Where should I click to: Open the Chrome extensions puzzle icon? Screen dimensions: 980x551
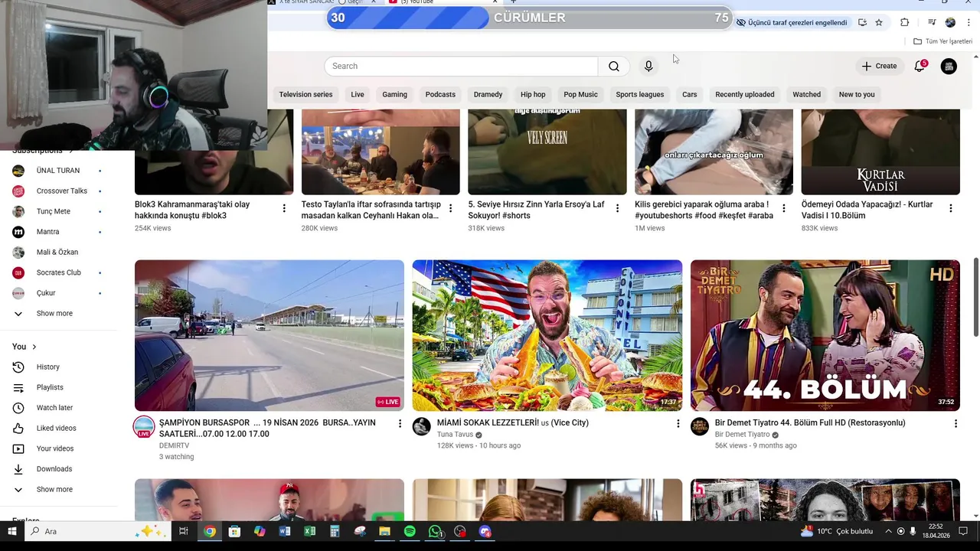(x=904, y=23)
